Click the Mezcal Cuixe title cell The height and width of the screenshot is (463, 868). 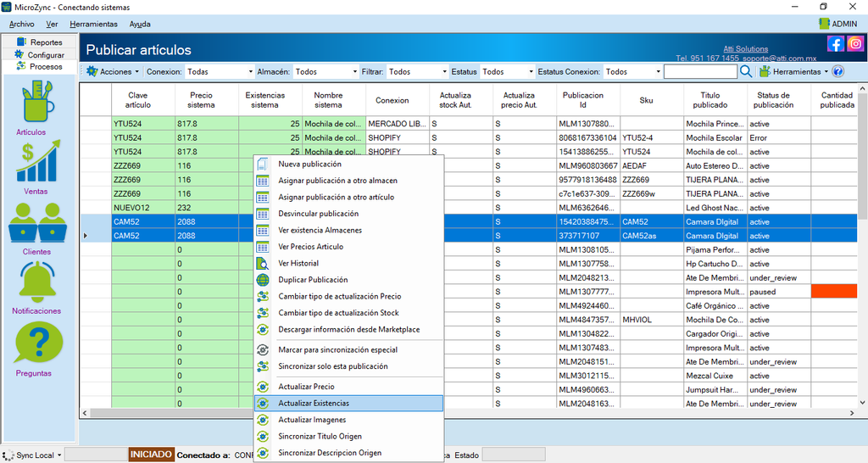click(x=715, y=376)
